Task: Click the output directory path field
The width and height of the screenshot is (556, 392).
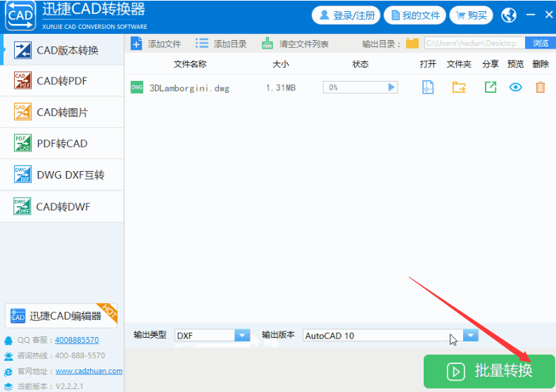Action: [x=474, y=44]
